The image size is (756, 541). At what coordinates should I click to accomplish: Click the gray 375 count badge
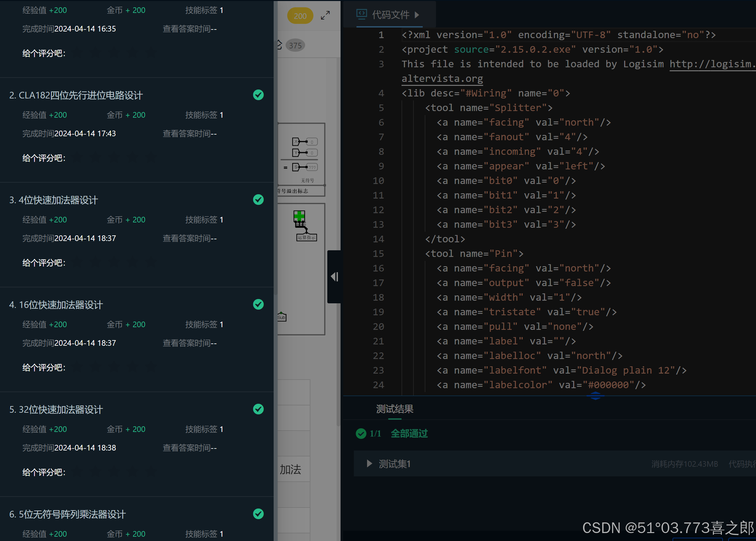tap(295, 46)
